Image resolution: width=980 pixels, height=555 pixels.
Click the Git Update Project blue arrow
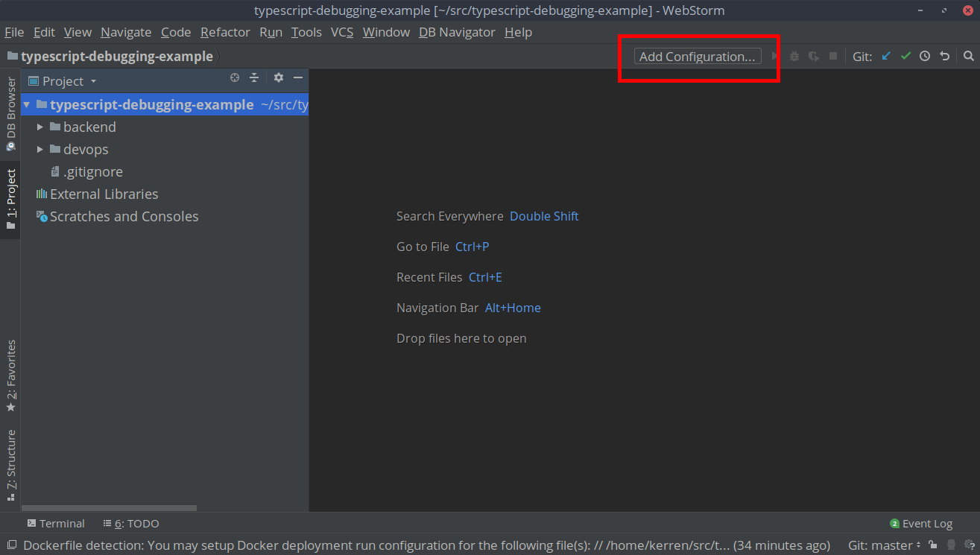886,56
